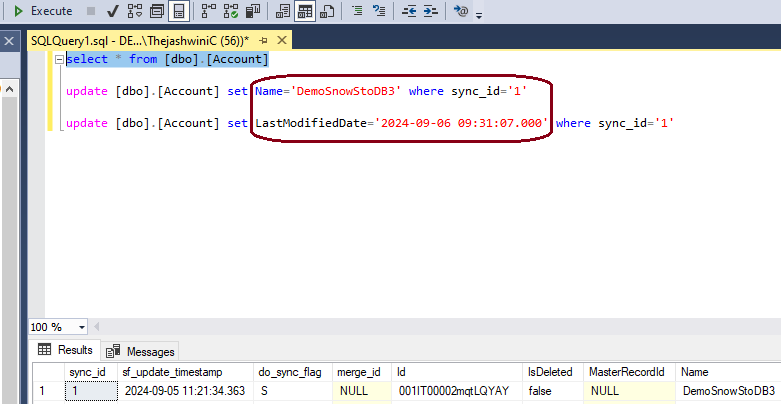Screen dimensions: 781x404
Task: Switch to the Results tab
Action: (65, 350)
